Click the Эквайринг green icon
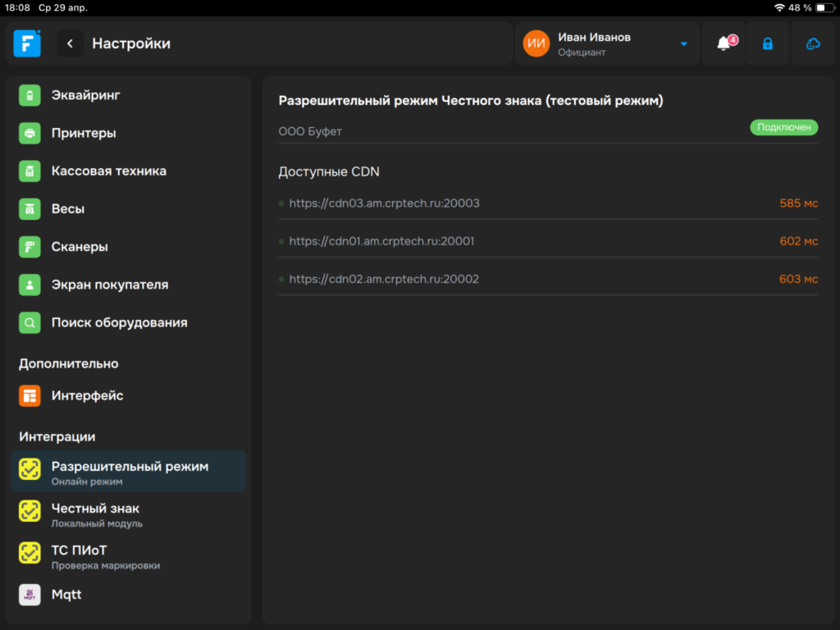Screen dimensions: 840x630 [30, 95]
